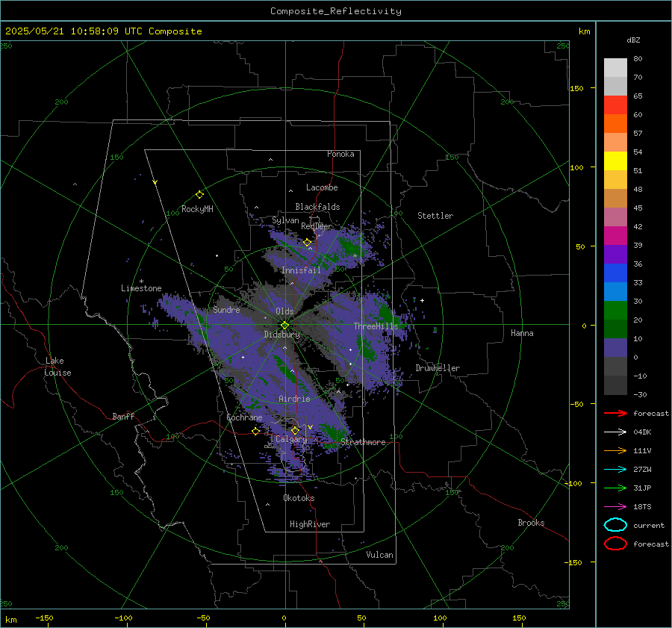
Task: Select the topmost light gray legend band
Action: click(615, 68)
